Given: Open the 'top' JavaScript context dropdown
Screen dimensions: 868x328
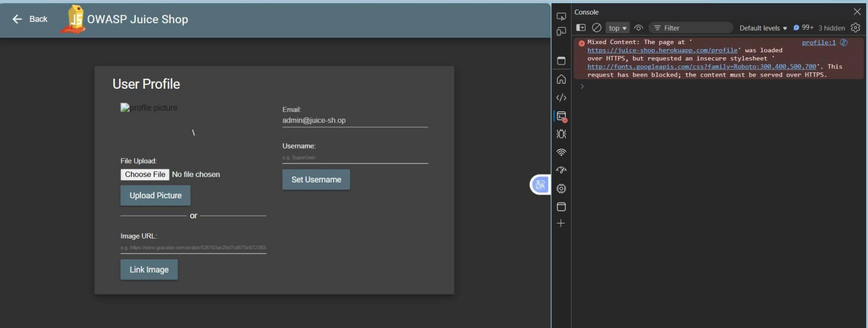Looking at the screenshot, I should [617, 28].
